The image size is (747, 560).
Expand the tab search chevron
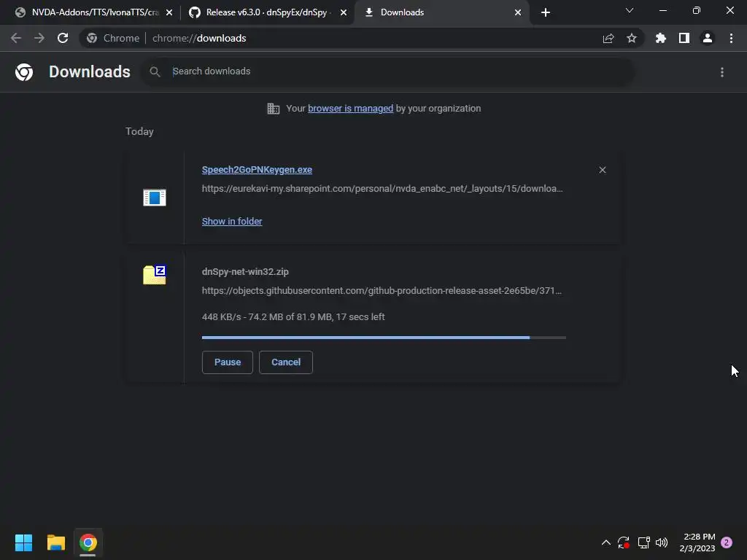coord(630,10)
